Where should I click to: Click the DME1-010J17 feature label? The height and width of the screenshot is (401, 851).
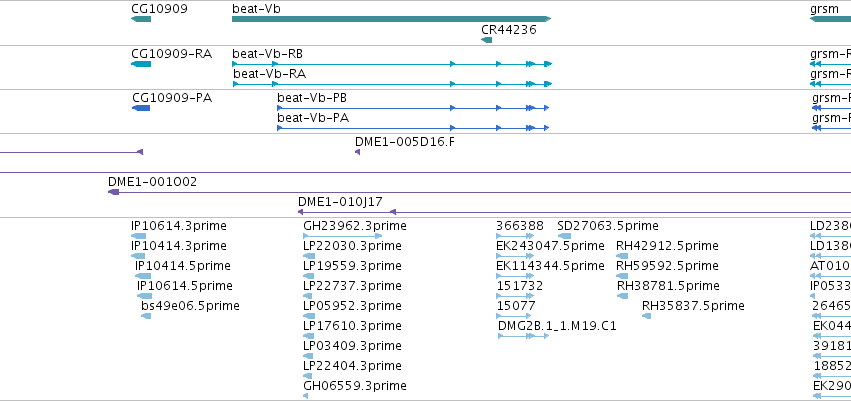[340, 202]
